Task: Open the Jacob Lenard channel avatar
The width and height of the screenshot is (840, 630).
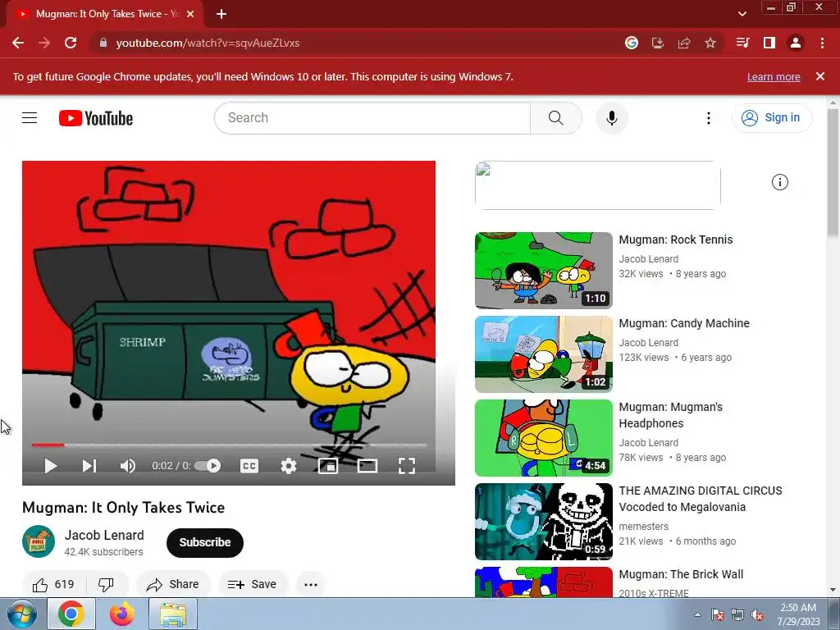Action: (x=39, y=541)
